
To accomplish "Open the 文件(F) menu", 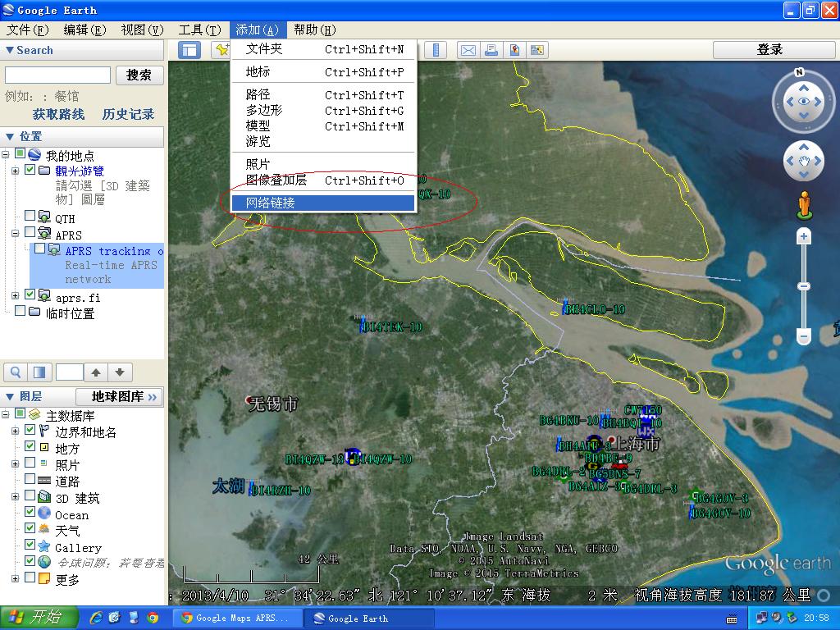I will (x=27, y=30).
